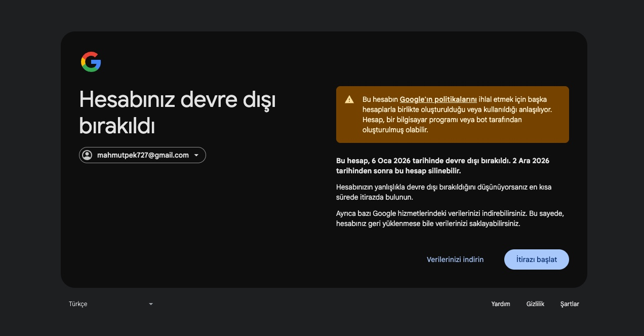Open the mahmutpek727@gmail.com account switcher dropdown
Viewport: 644px width, 336px height.
(x=142, y=155)
